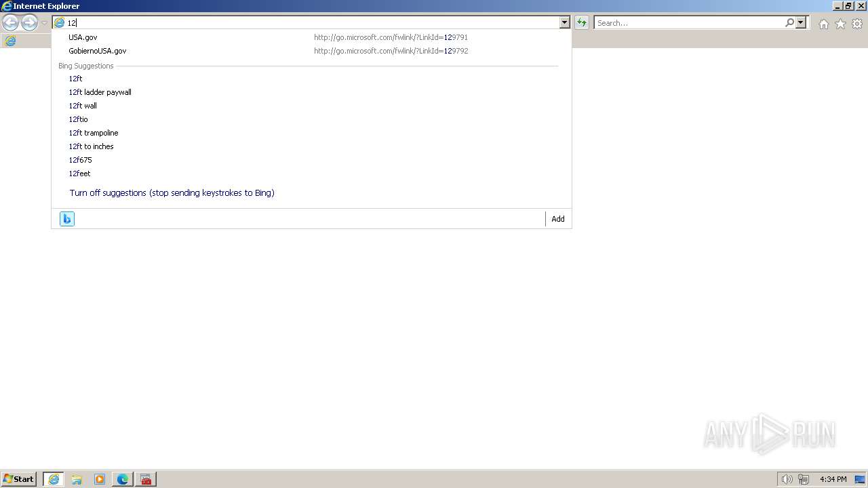Choose the '12ft ladder paywall' suggestion
The width and height of the screenshot is (868, 488).
tap(312, 92)
